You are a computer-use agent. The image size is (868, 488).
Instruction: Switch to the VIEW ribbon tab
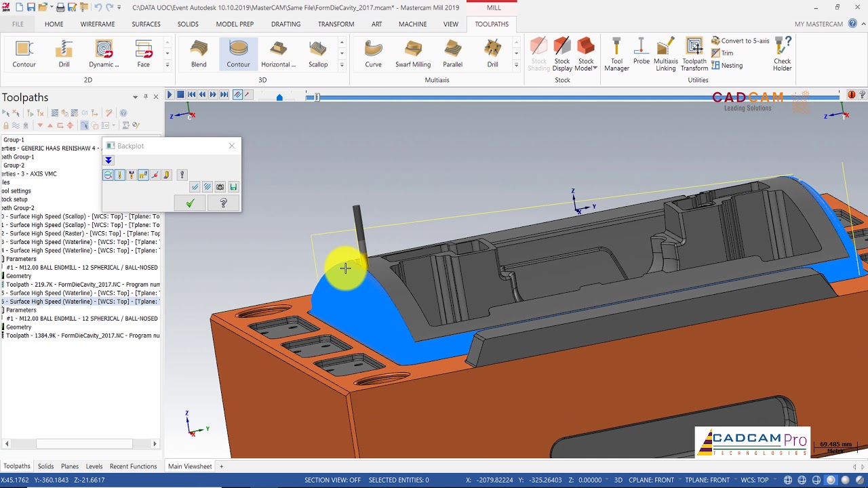451,24
